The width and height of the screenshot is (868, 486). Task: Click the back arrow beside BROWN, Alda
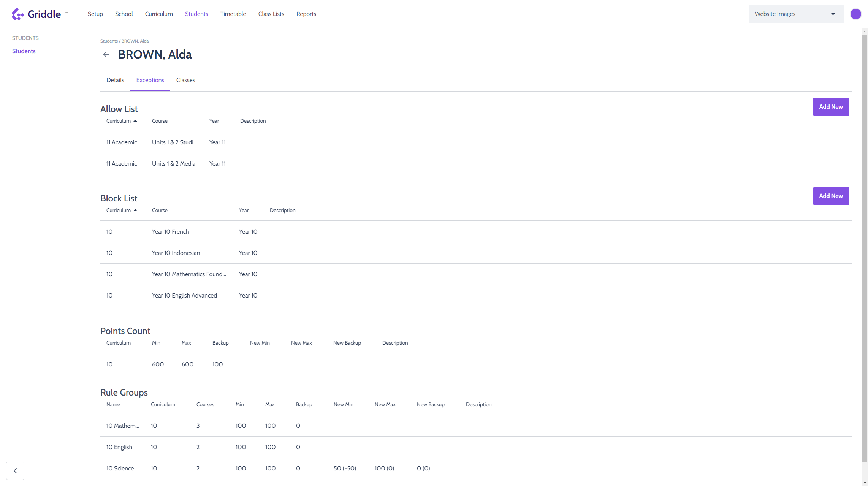106,55
